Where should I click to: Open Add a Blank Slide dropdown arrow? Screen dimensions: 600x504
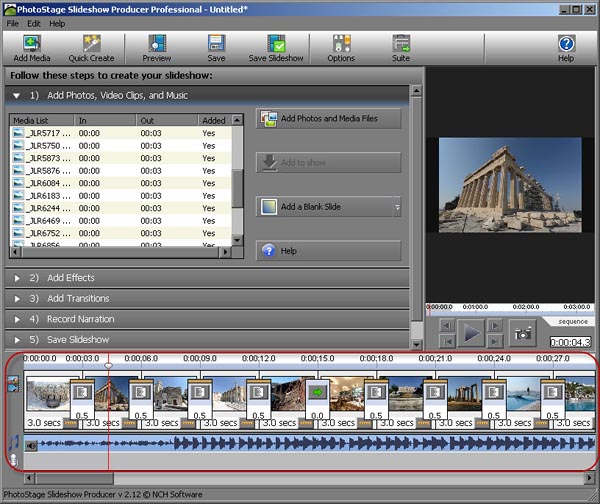pyautogui.click(x=397, y=207)
